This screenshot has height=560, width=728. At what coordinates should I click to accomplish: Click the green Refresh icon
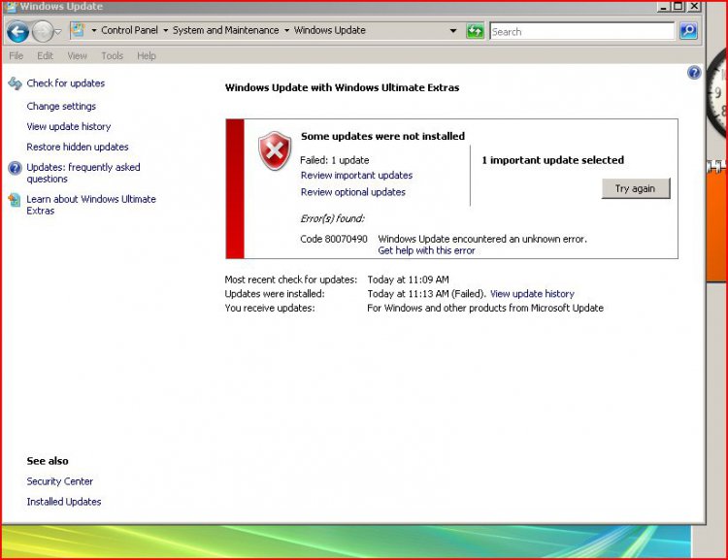click(x=475, y=31)
